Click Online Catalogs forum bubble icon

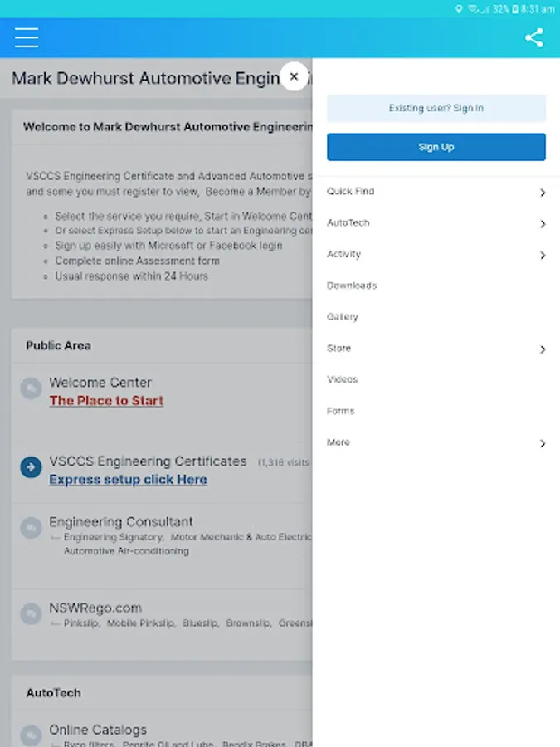pyautogui.click(x=31, y=735)
